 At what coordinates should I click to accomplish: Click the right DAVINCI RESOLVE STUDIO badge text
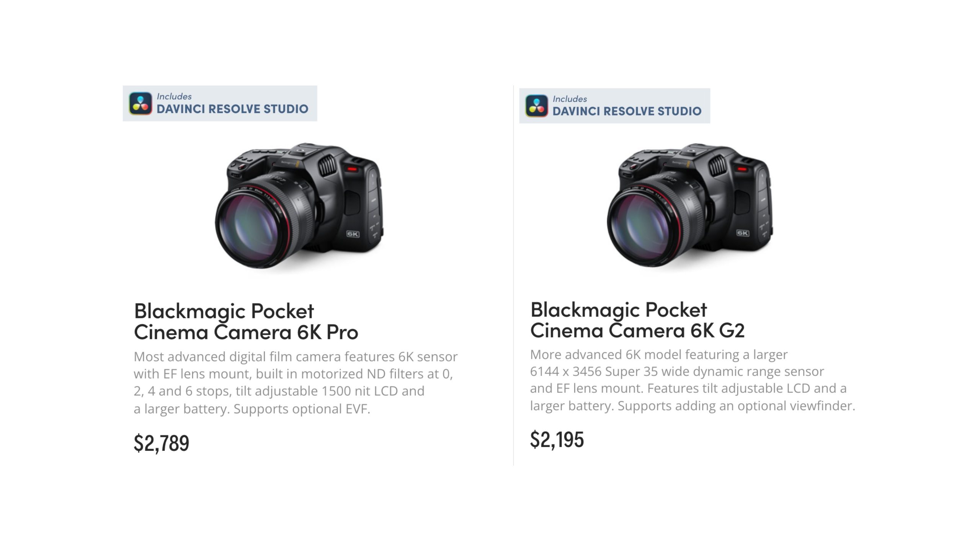pos(627,111)
